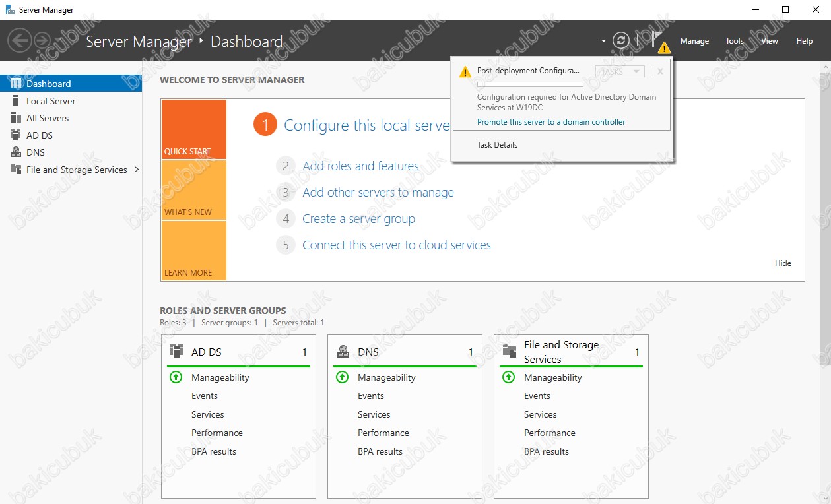
Task: Click the notification progress bar
Action: tap(530, 84)
